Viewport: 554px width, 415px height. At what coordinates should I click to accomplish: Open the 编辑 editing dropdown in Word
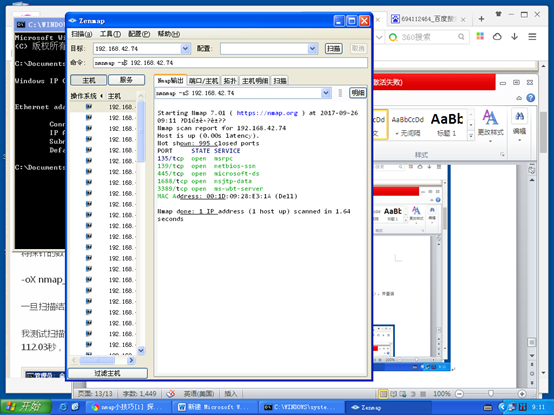pyautogui.click(x=519, y=125)
